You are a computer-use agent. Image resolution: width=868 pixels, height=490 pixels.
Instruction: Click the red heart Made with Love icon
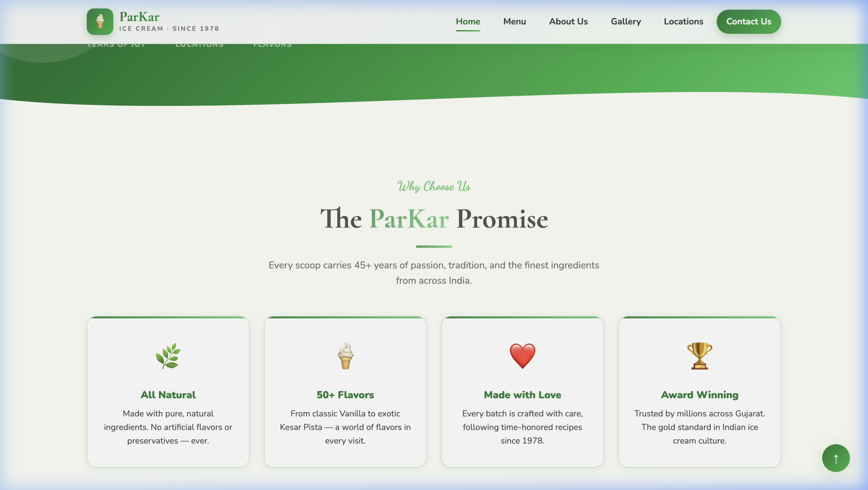click(x=522, y=356)
